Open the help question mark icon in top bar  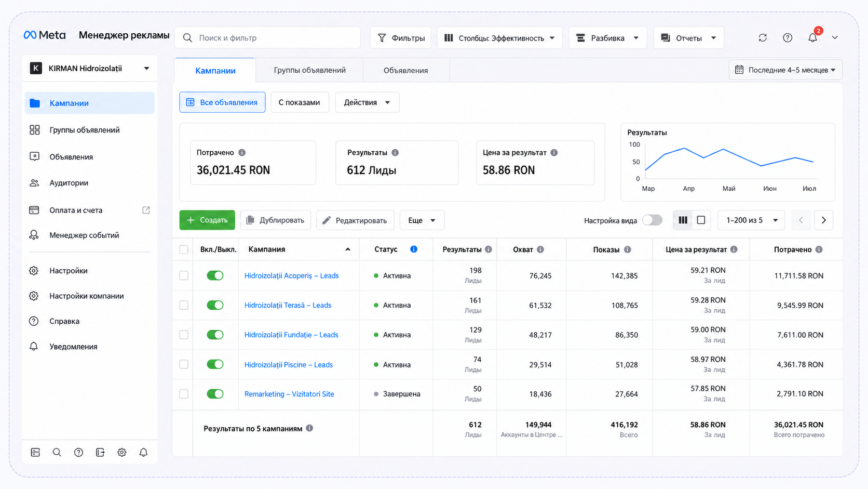coord(788,37)
